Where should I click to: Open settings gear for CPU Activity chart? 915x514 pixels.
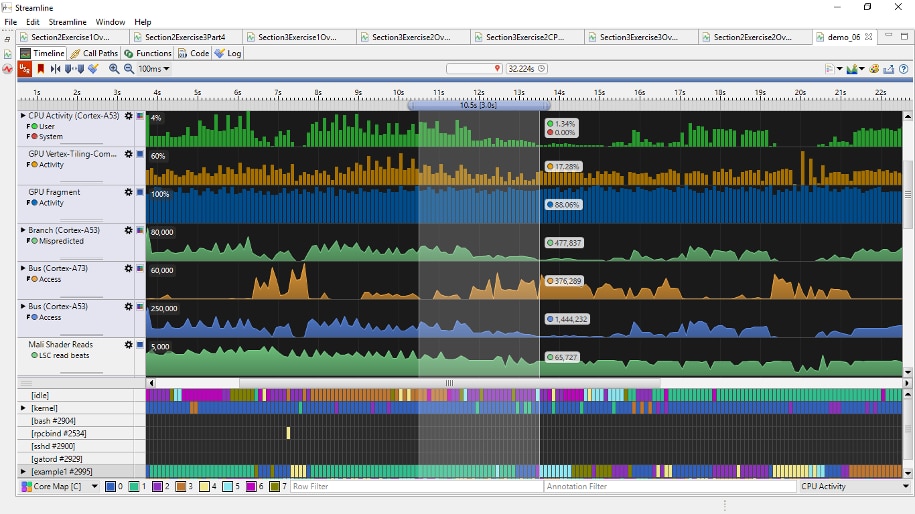pyautogui.click(x=128, y=117)
